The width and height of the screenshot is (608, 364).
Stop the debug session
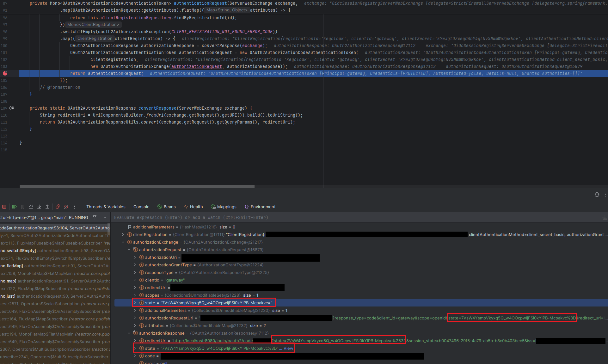[4, 207]
